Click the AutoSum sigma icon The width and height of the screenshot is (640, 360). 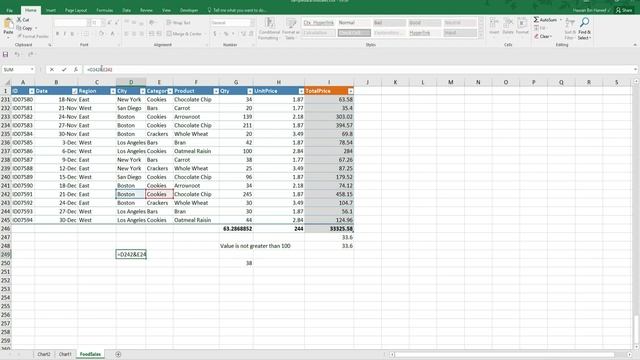(536, 20)
